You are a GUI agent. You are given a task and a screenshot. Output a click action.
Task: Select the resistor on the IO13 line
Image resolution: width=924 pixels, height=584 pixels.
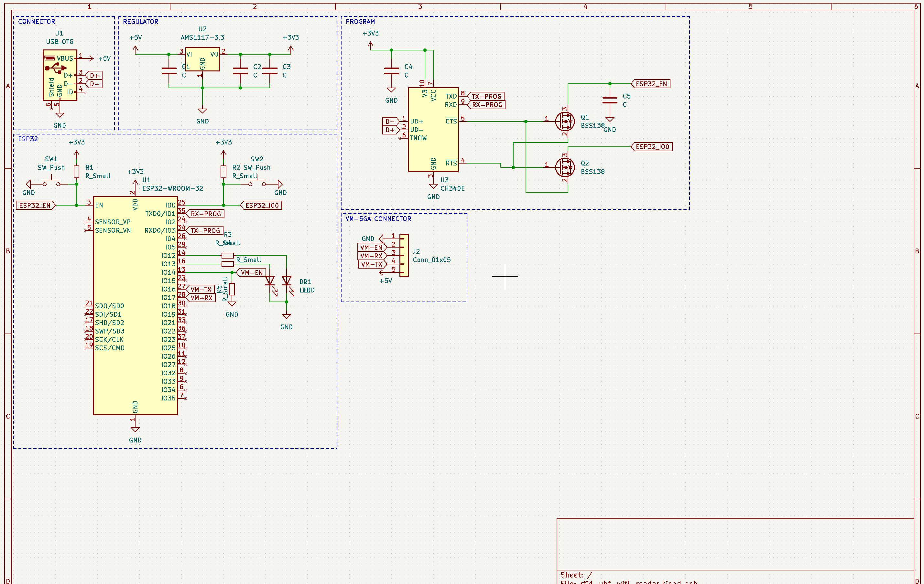[x=228, y=264]
